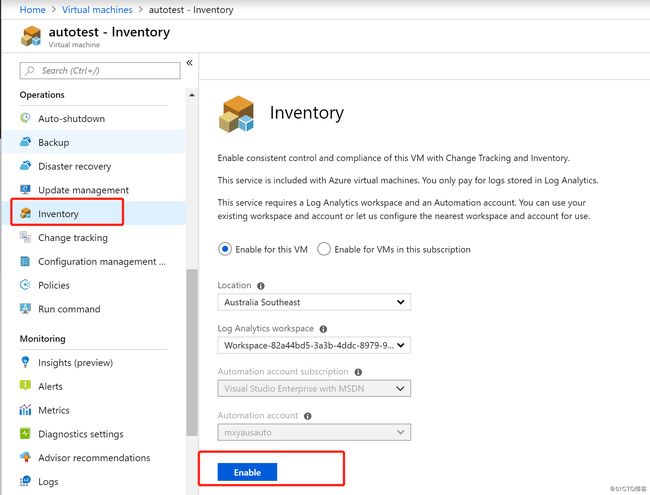This screenshot has height=495, width=650.
Task: Click the Insights (preview) lightbulb icon
Action: click(x=25, y=362)
